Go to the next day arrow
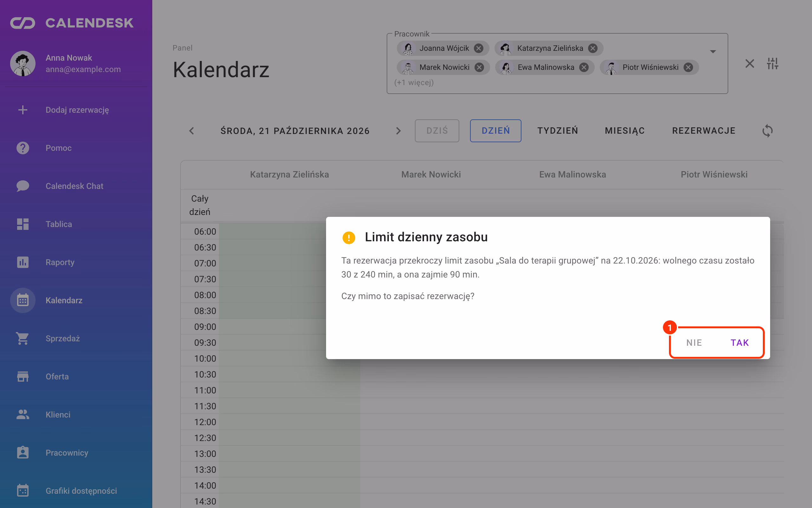Viewport: 812px width, 508px height. pos(398,131)
